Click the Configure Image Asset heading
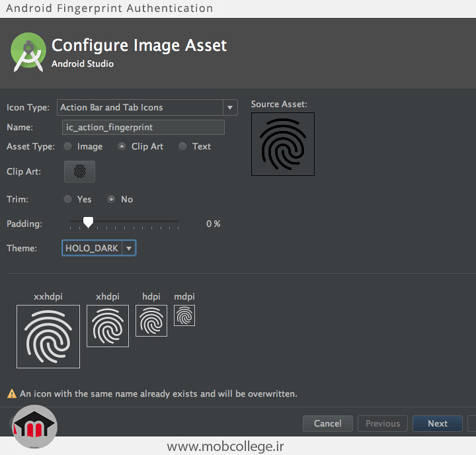 pos(139,46)
